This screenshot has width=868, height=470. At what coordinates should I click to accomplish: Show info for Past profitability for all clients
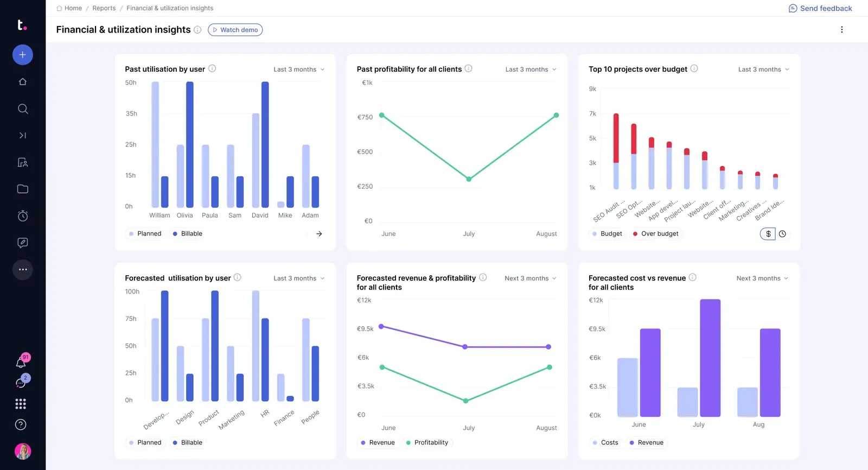[468, 68]
